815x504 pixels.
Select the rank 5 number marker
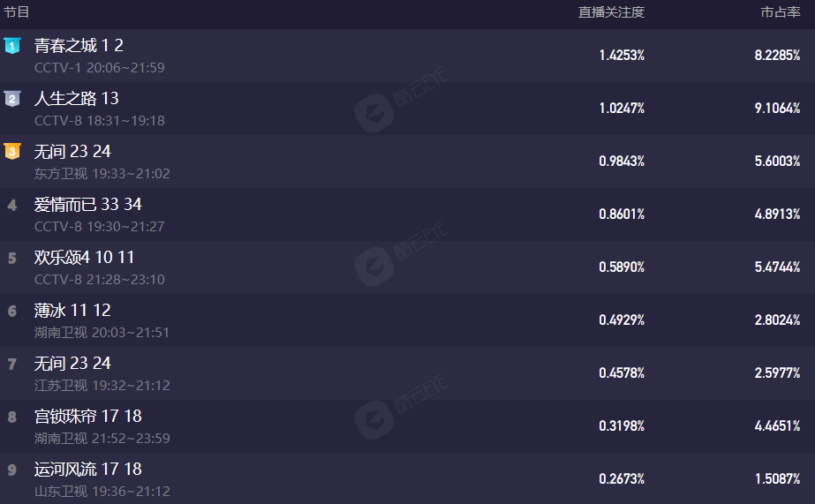(12, 259)
